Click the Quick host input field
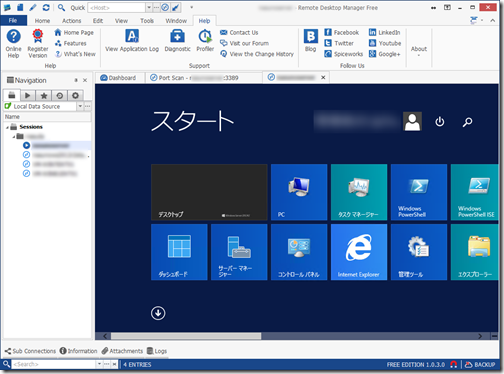 (x=117, y=8)
